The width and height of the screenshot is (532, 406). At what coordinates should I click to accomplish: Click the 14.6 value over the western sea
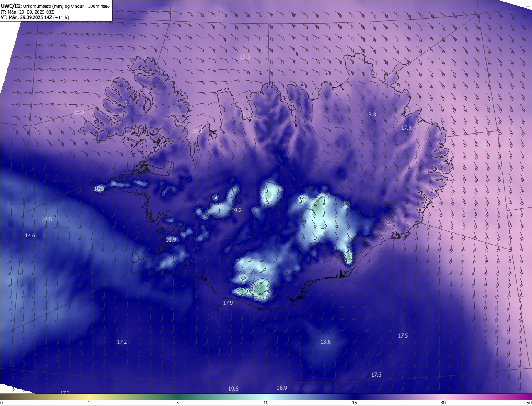point(30,236)
